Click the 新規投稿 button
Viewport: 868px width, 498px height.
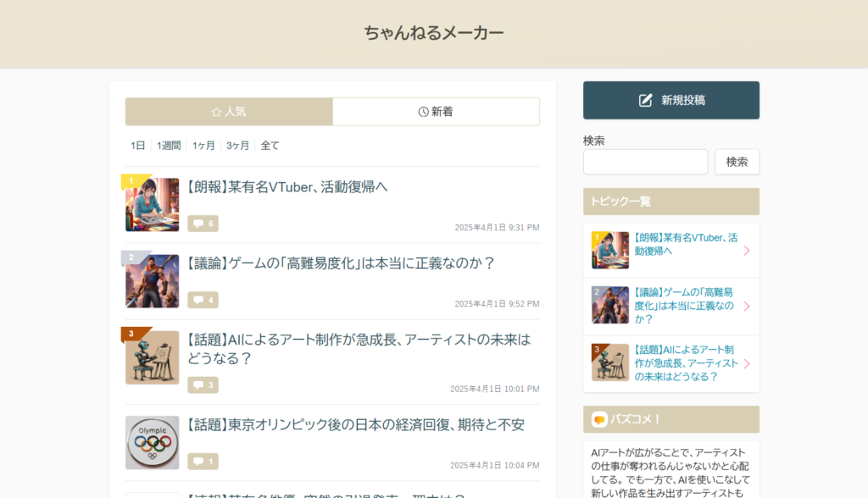coord(671,100)
